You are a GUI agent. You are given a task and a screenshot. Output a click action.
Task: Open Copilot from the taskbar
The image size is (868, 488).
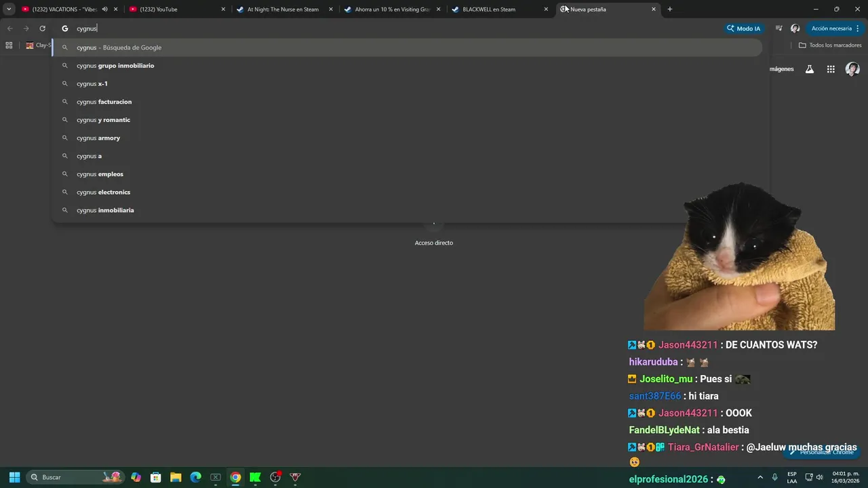click(x=136, y=477)
